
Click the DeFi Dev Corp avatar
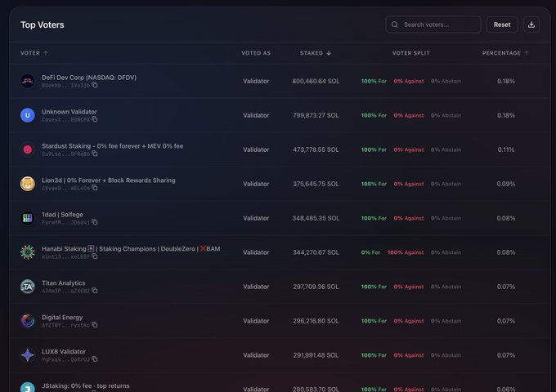click(x=28, y=81)
